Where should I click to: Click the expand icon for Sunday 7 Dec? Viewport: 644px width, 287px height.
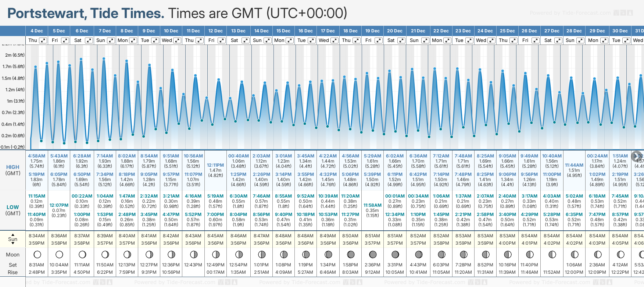pyautogui.click(x=111, y=40)
